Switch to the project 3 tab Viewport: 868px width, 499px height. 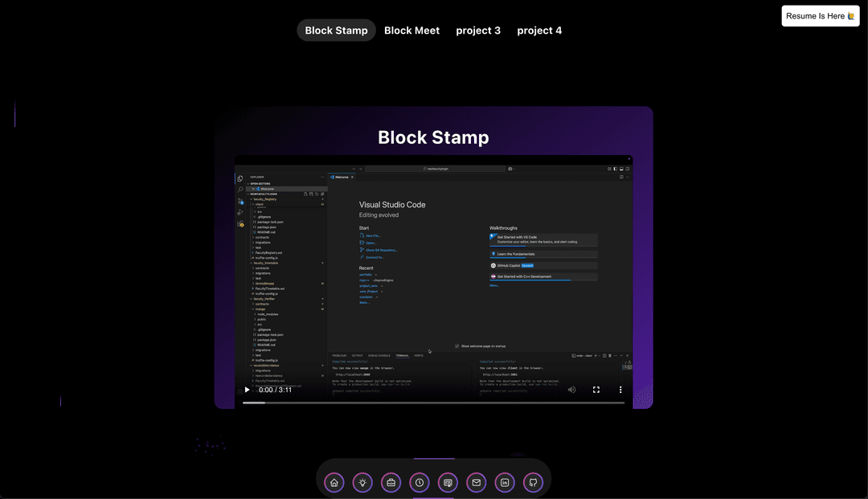click(x=478, y=31)
